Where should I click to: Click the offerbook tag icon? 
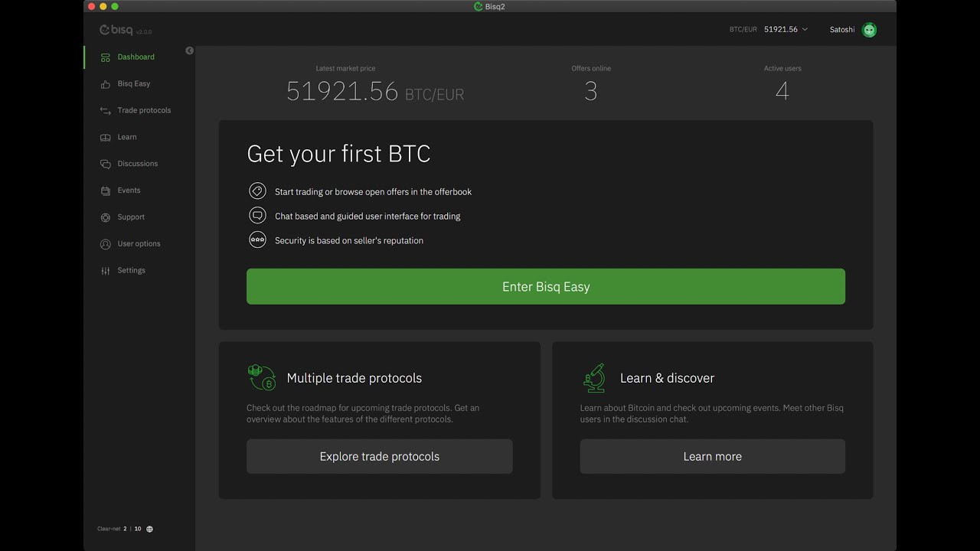click(x=257, y=191)
